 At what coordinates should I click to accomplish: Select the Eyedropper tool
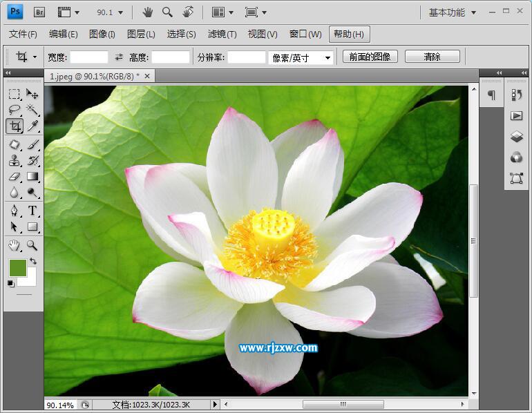(x=32, y=126)
